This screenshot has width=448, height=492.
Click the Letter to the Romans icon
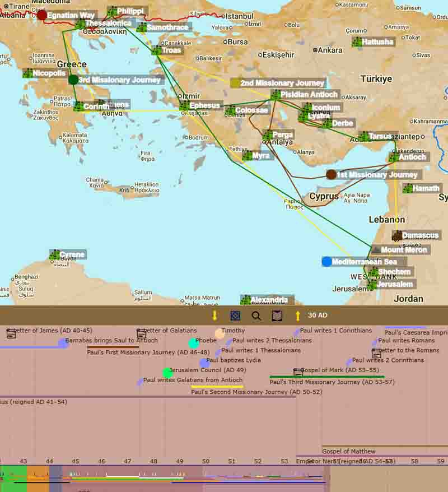(x=376, y=353)
